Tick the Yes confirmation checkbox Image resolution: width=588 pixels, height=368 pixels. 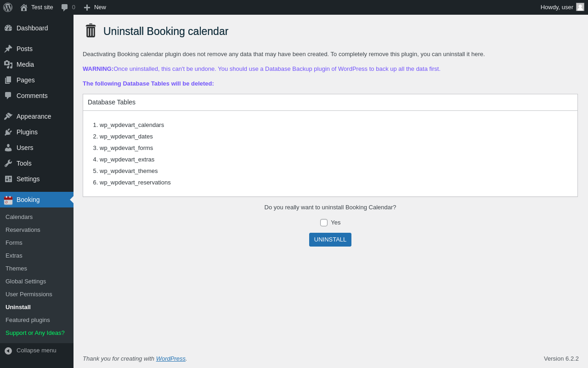point(324,223)
